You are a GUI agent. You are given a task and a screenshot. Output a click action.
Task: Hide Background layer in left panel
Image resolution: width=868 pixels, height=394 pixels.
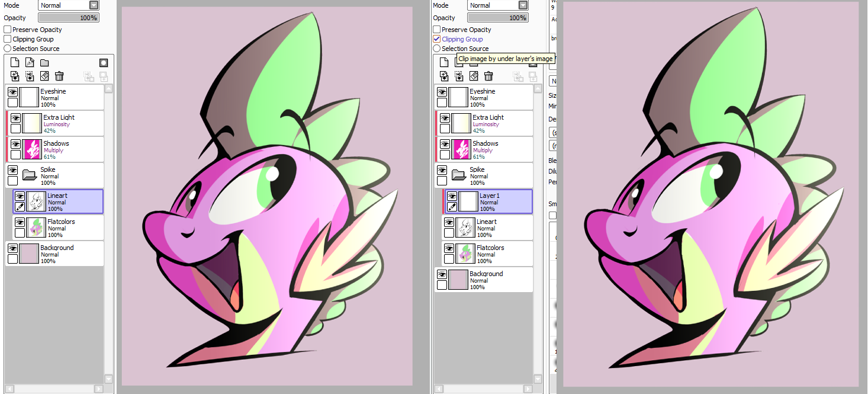[x=12, y=249]
